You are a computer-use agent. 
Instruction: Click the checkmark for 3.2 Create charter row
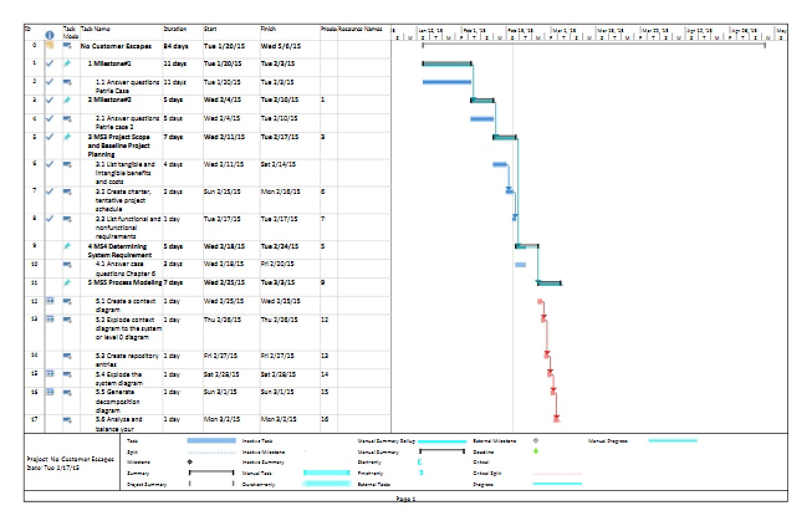[x=50, y=191]
